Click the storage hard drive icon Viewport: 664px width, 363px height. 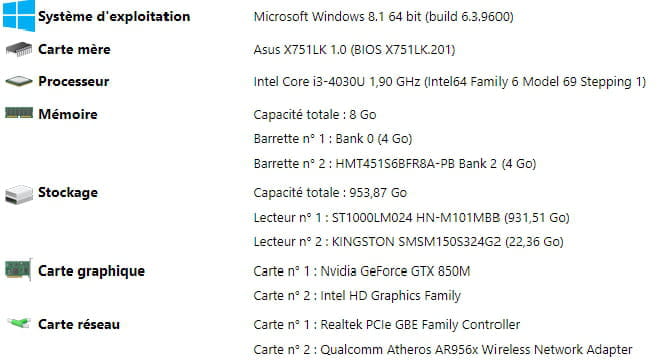click(19, 194)
